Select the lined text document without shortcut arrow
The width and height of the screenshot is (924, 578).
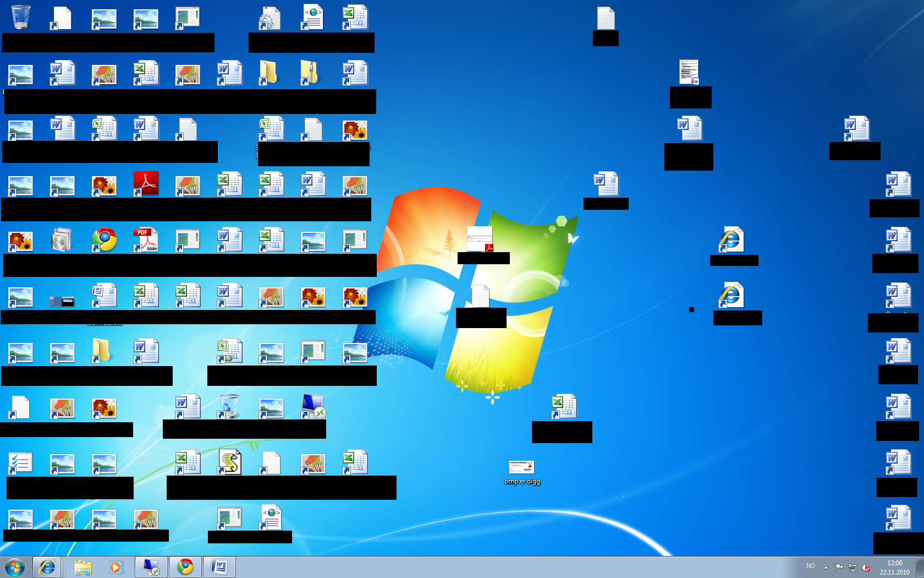coord(606,18)
